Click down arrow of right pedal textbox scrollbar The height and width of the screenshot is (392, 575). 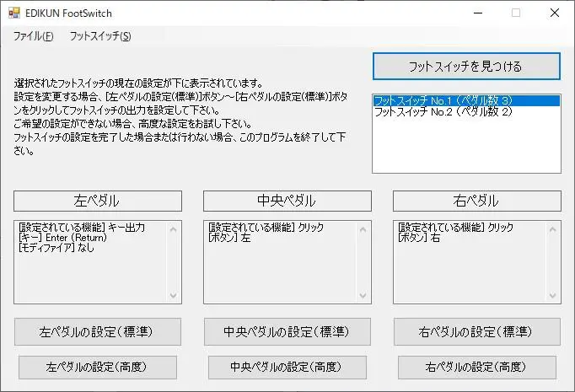552,295
